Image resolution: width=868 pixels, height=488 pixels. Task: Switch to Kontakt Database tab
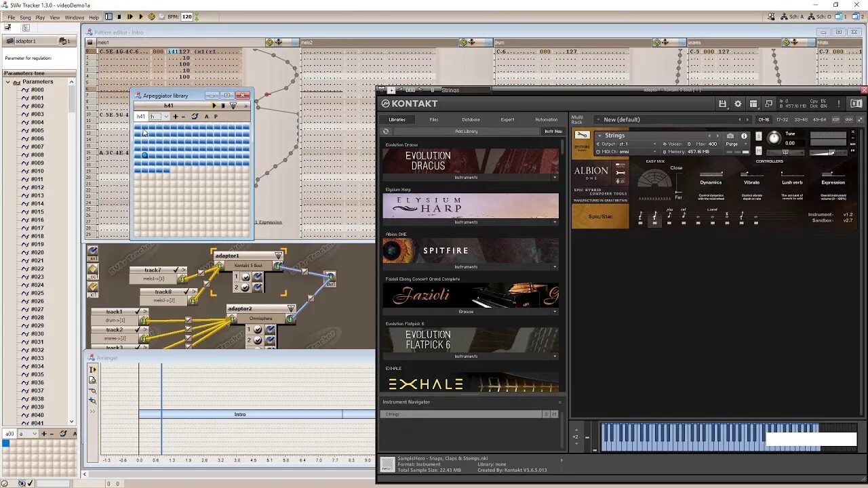click(471, 119)
